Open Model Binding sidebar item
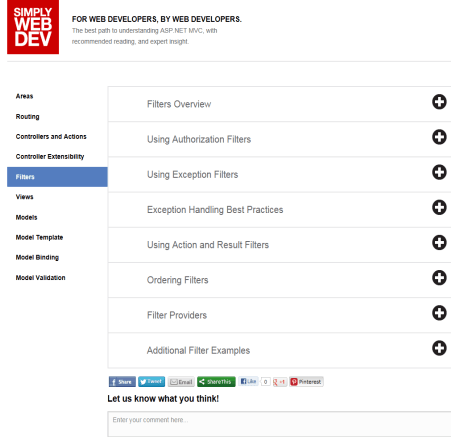 coord(37,257)
